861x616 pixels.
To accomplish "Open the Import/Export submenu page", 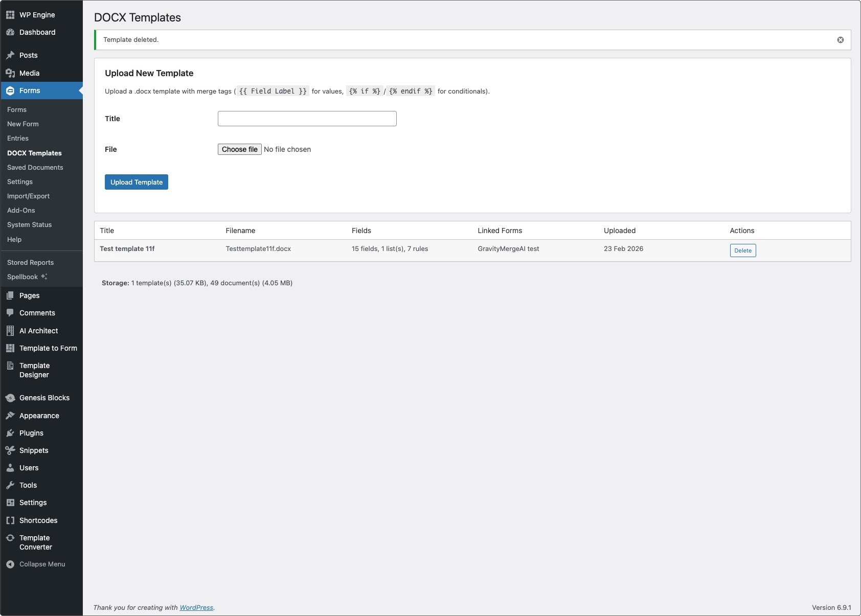I will [29, 196].
